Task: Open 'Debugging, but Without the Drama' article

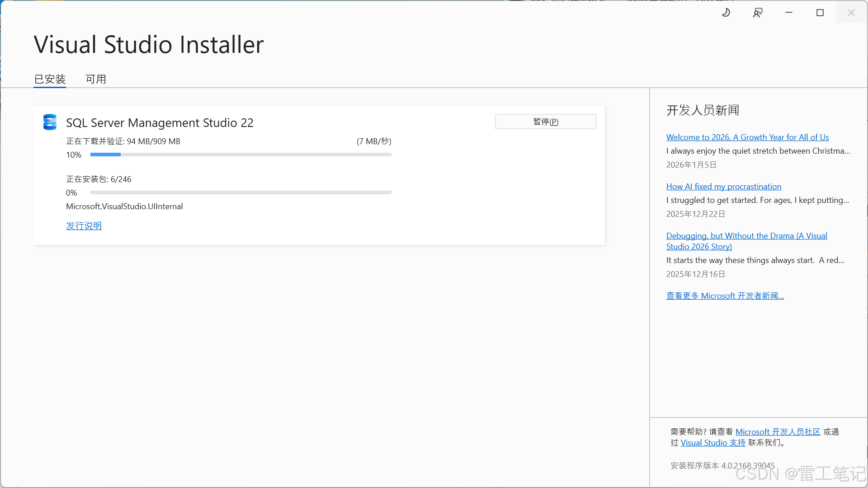Action: point(746,236)
